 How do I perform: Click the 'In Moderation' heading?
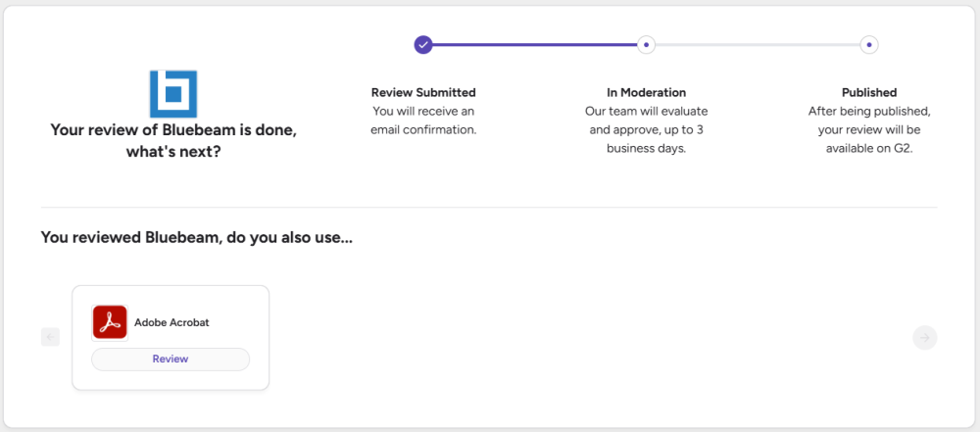646,92
